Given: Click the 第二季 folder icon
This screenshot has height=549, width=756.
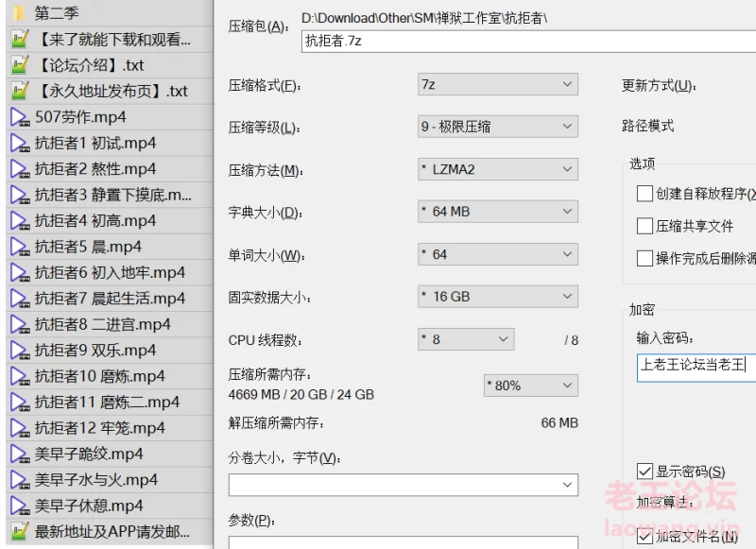Looking at the screenshot, I should click(x=19, y=13).
